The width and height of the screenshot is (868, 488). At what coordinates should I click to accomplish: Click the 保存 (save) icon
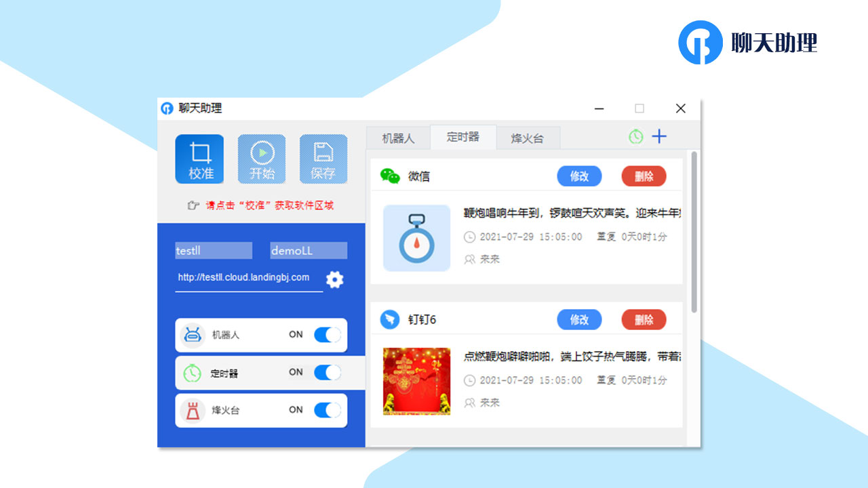click(323, 159)
